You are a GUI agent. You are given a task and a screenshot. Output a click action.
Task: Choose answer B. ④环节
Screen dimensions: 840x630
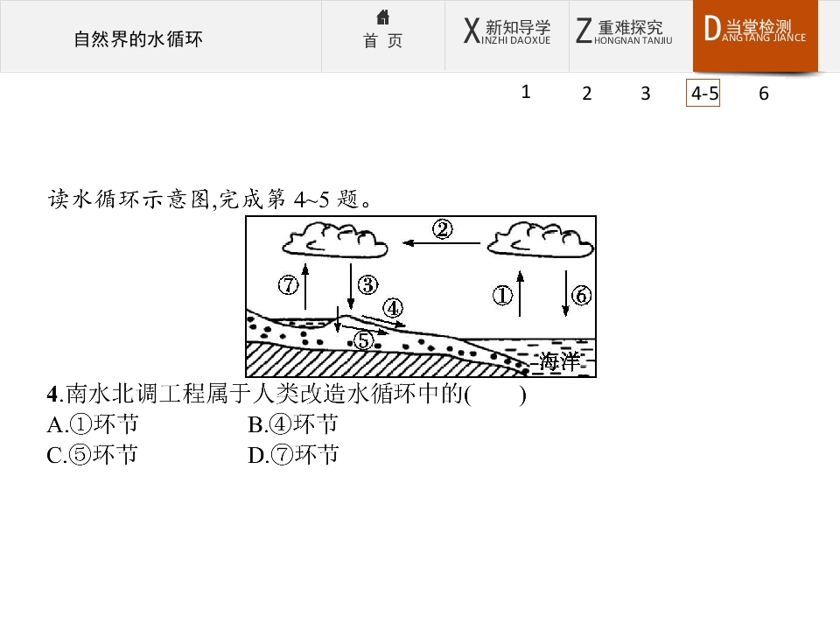pos(293,425)
